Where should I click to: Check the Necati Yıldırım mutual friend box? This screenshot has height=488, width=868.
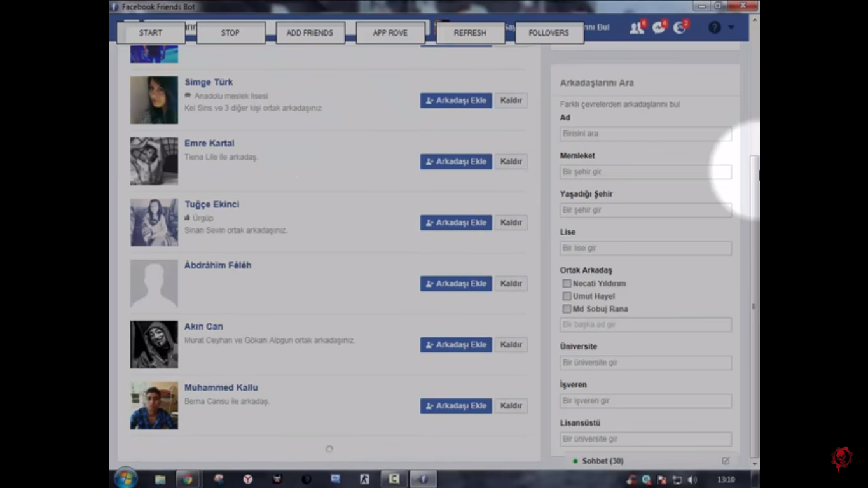pos(567,284)
